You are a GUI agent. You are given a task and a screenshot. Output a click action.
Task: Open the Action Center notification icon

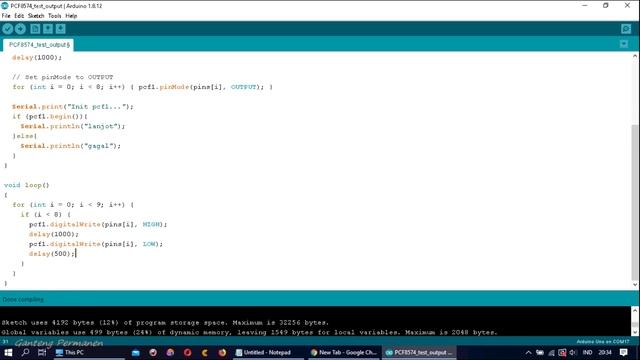click(623, 352)
